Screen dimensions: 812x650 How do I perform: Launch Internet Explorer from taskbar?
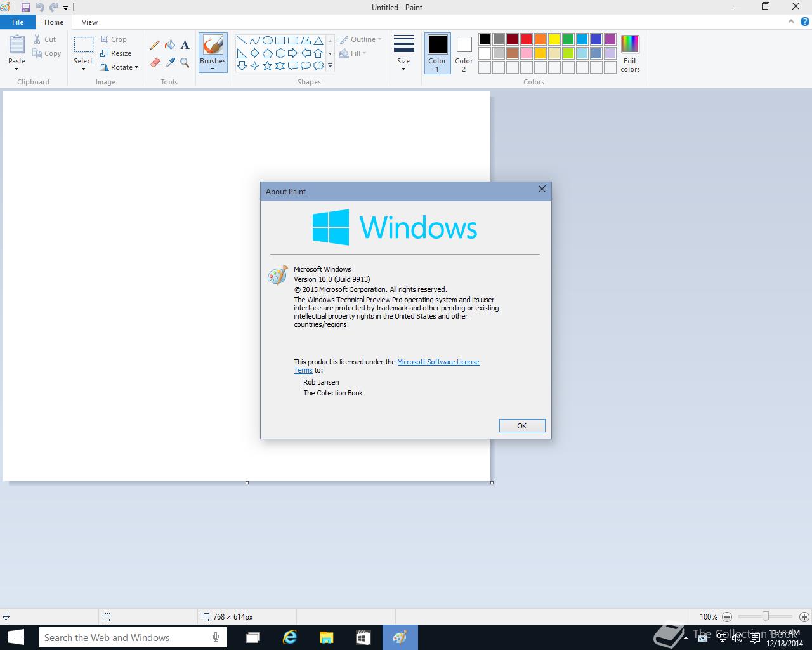[x=290, y=637]
